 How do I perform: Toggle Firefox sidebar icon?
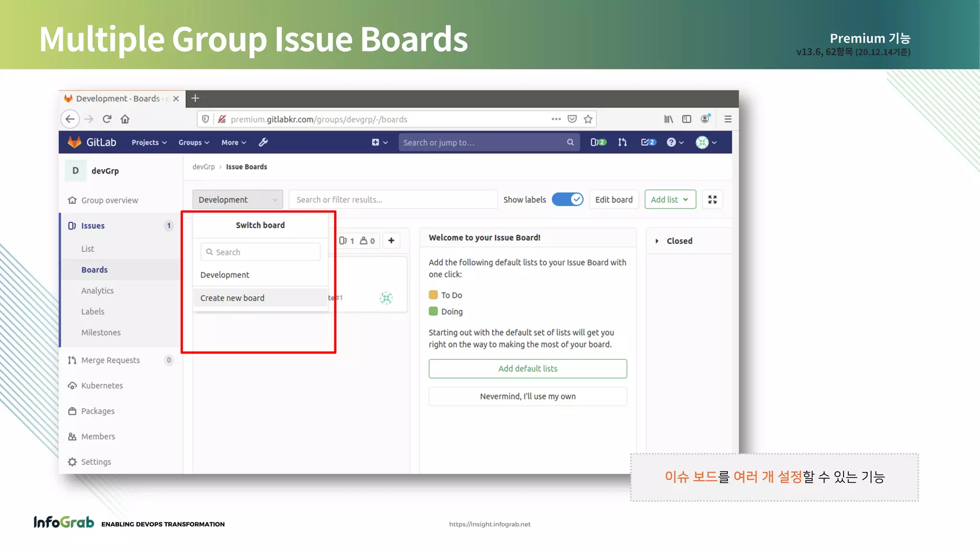point(687,119)
